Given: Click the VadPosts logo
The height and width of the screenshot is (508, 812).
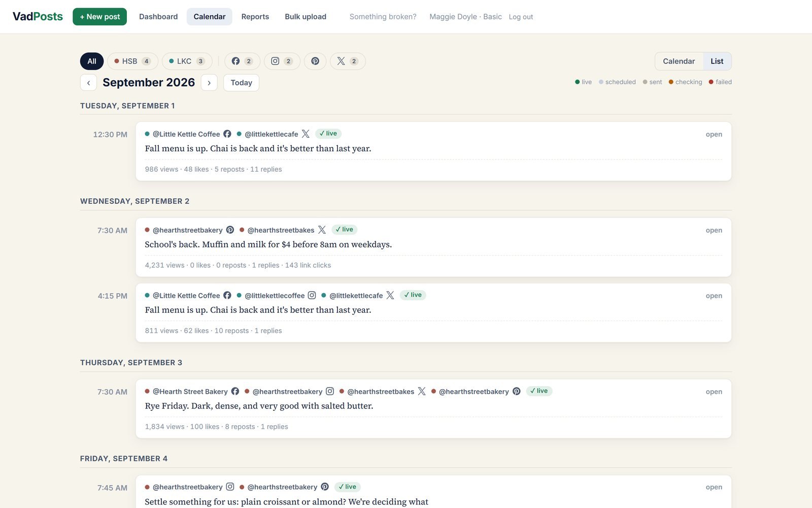Looking at the screenshot, I should [38, 17].
